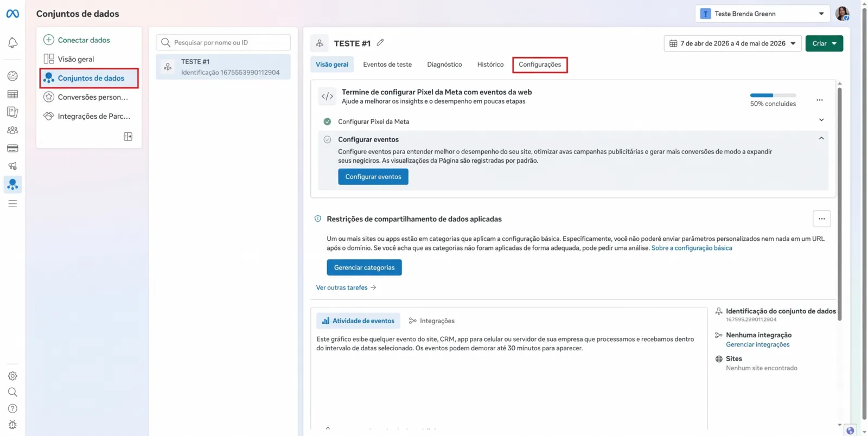Select TESTE #1 dataset in list
Image resolution: width=868 pixels, height=436 pixels.
click(224, 67)
